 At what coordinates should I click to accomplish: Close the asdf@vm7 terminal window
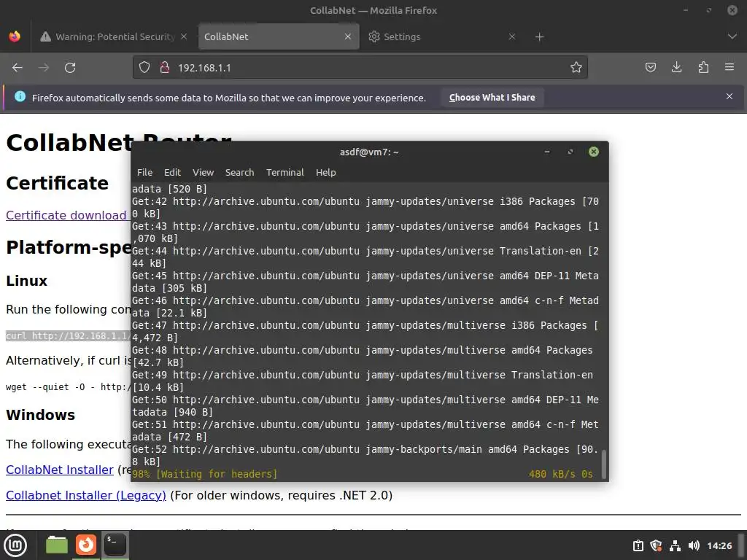pos(594,152)
